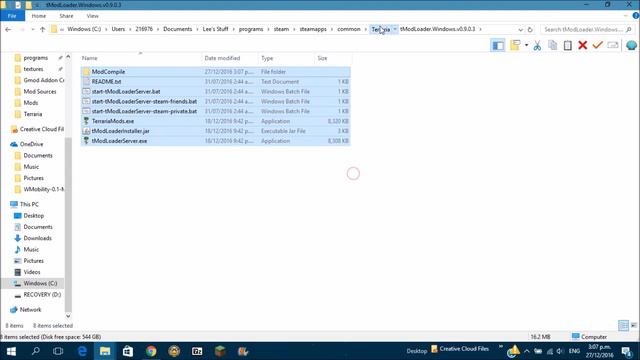Click the red X Delete icon
This screenshot has width=640, height=360.
582,45
